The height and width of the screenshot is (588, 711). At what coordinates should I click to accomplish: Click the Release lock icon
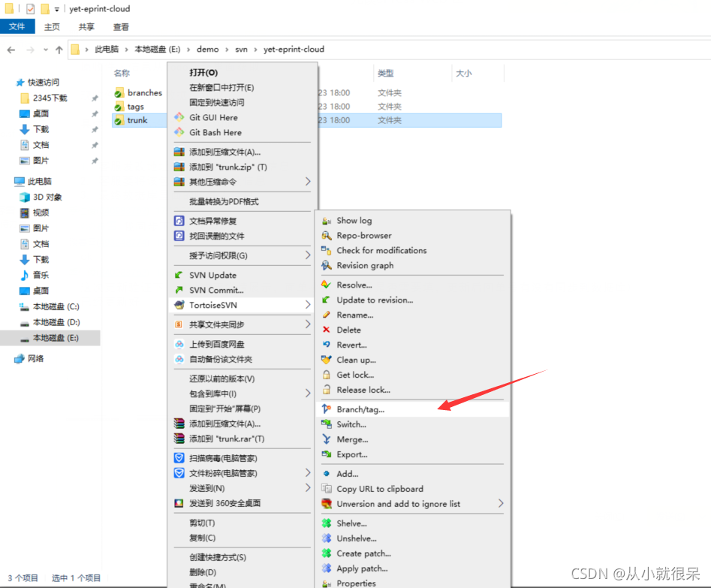[327, 390]
